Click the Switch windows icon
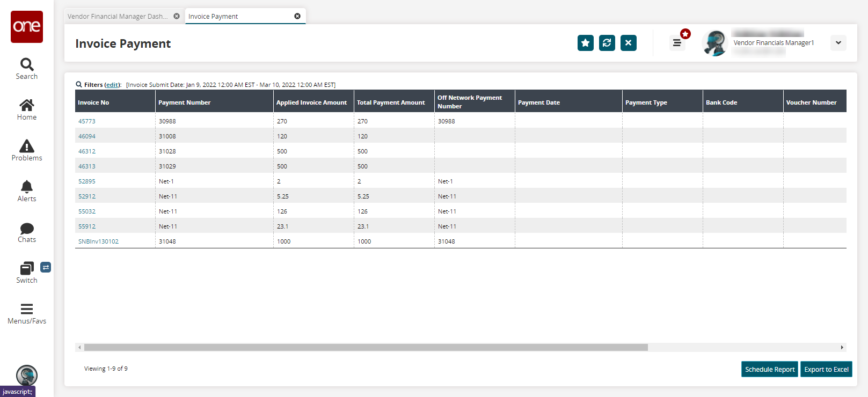The width and height of the screenshot is (868, 397). (27, 273)
